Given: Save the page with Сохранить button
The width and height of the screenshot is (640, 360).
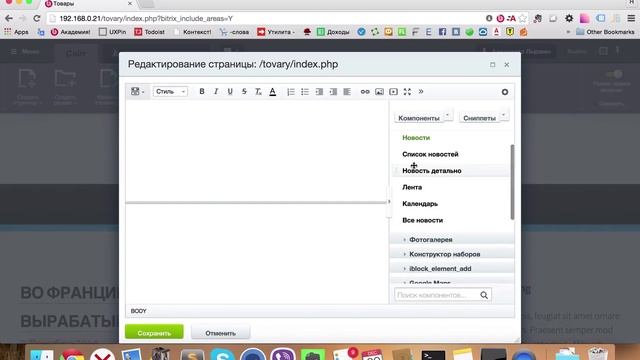Looking at the screenshot, I should (x=154, y=332).
